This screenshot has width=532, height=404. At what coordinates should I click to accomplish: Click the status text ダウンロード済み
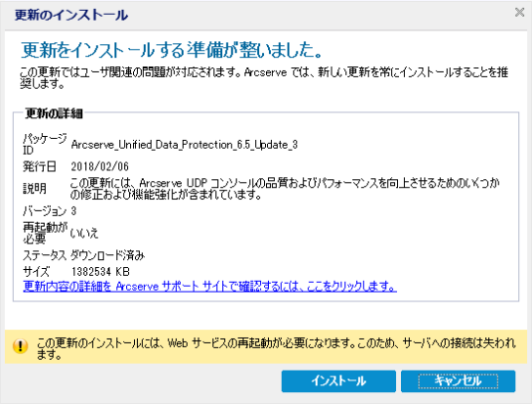[x=108, y=255]
